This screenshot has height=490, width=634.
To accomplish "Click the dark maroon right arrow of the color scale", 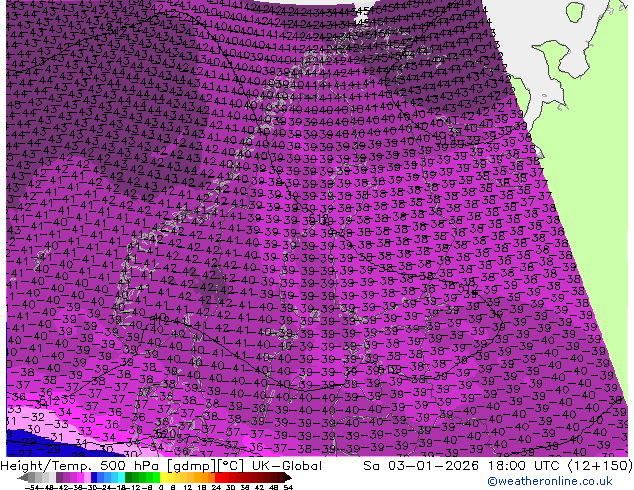I will tap(288, 477).
